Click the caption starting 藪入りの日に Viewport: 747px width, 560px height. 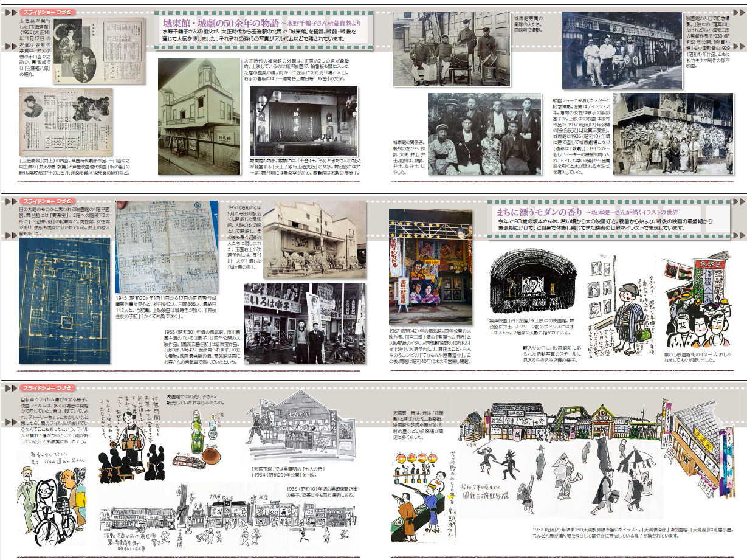pyautogui.click(x=549, y=354)
